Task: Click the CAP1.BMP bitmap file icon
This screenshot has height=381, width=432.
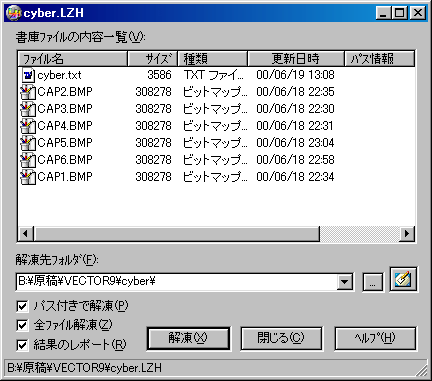Action: coord(28,177)
